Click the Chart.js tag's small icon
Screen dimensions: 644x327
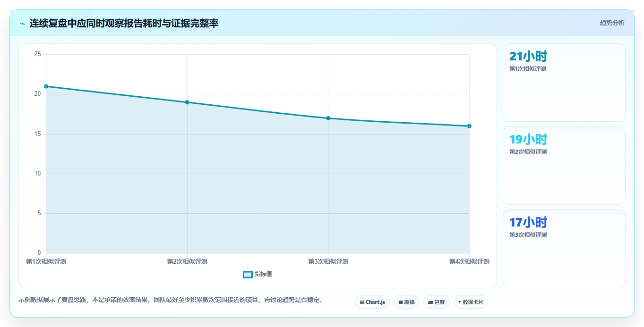tap(362, 302)
